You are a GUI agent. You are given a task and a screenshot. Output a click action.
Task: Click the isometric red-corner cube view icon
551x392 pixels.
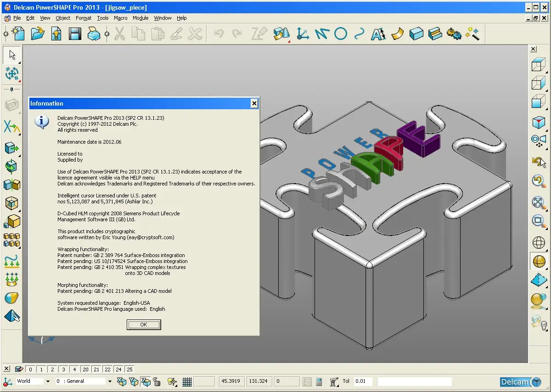(538, 122)
